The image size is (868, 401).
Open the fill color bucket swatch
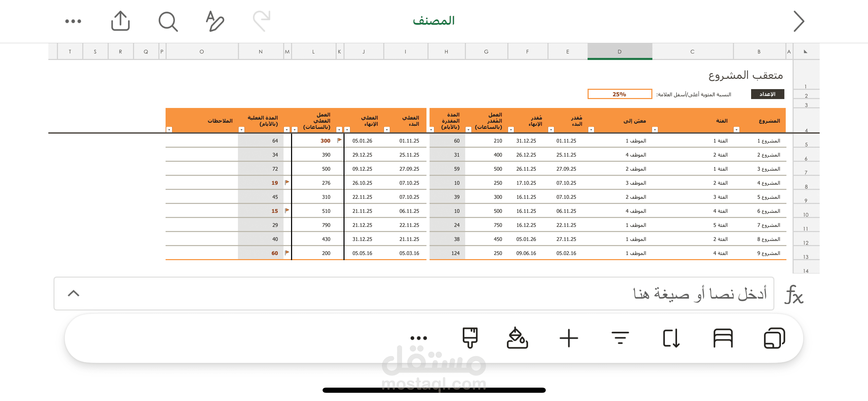(518, 338)
